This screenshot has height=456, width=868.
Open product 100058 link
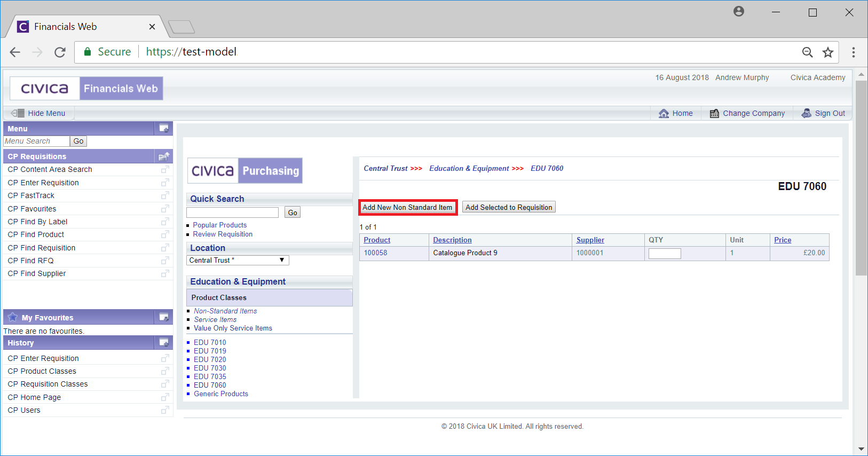[x=375, y=253]
